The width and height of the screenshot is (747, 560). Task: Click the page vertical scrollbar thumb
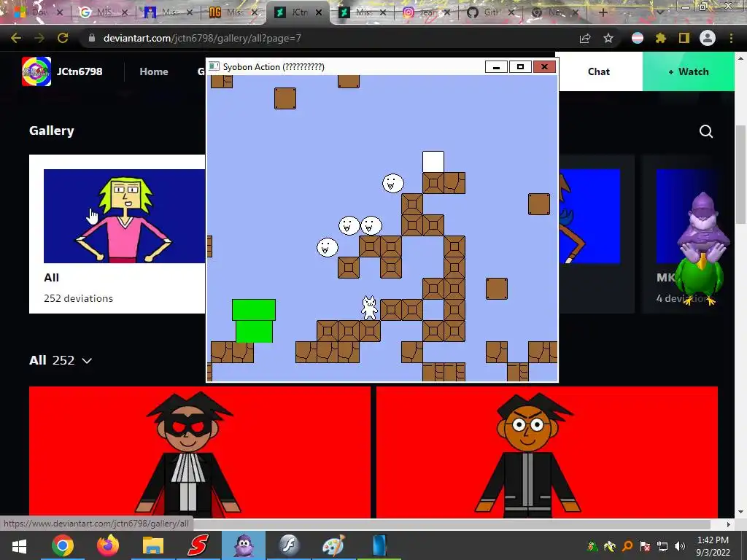(x=740, y=174)
